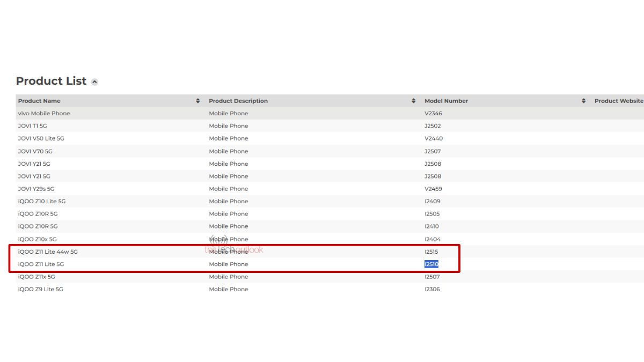
Task: Click the Model Number header label
Action: [446, 101]
